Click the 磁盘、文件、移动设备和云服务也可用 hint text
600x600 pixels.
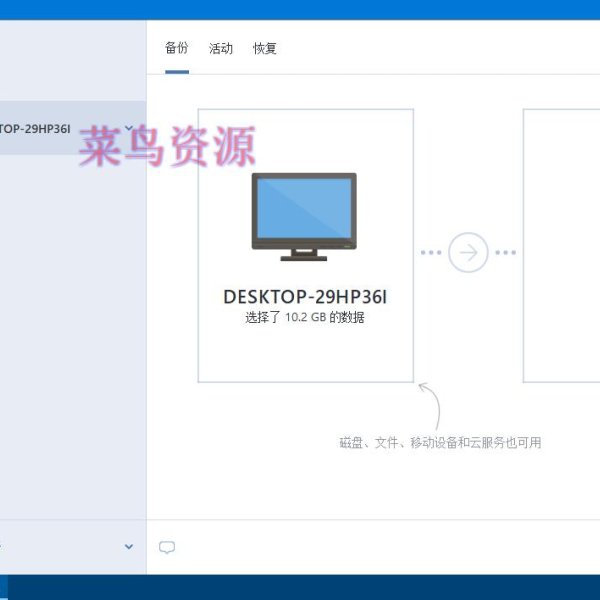pyautogui.click(x=440, y=443)
